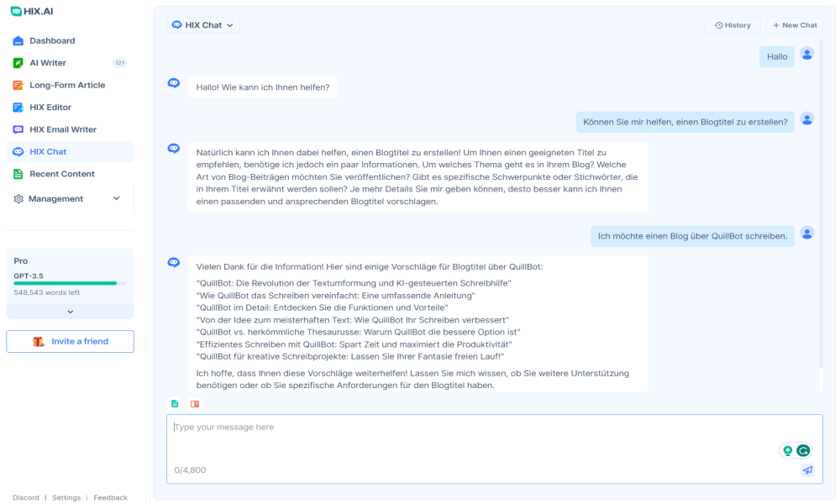Click the "548,543 words left" text

[46, 292]
